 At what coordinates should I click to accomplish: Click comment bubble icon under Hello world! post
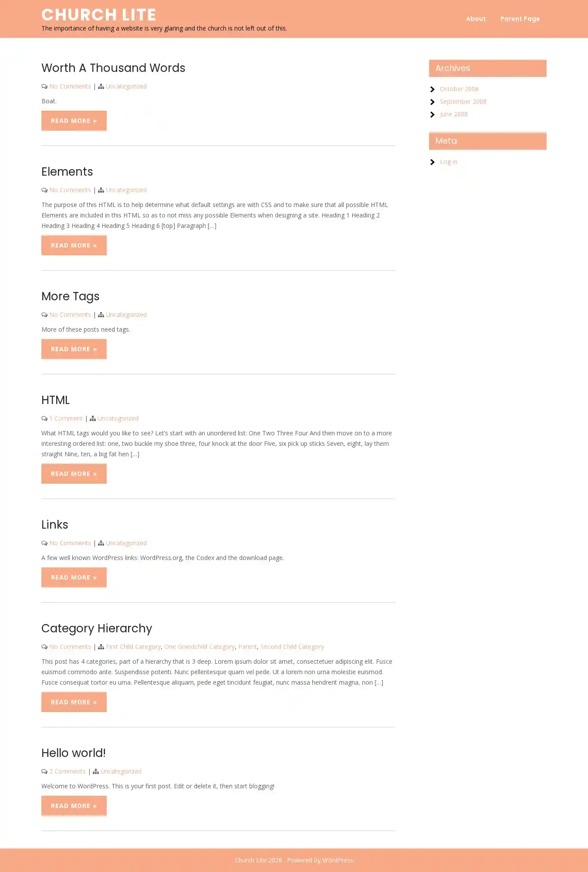point(44,771)
